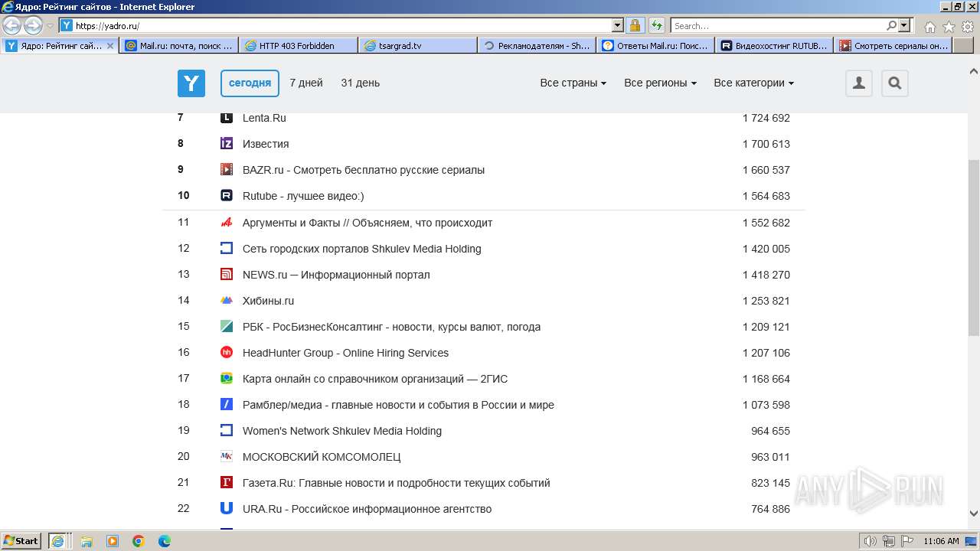Click the Рамблер/медиа icon
Viewport: 980px width, 551px height.
227,405
